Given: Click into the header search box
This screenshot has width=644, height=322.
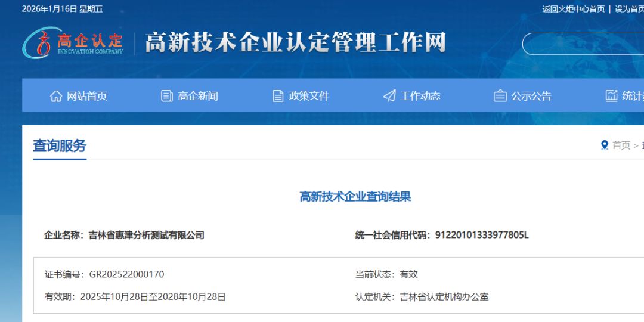Looking at the screenshot, I should click(x=583, y=44).
